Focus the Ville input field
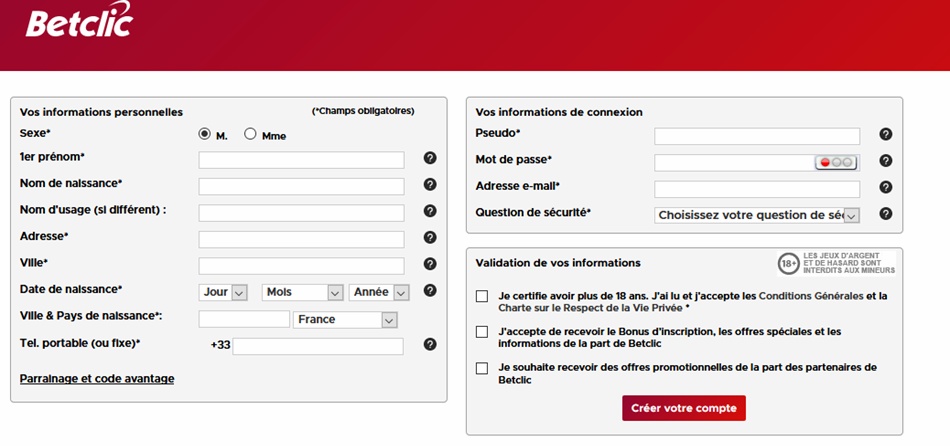Image resolution: width=950 pixels, height=446 pixels. point(301,266)
